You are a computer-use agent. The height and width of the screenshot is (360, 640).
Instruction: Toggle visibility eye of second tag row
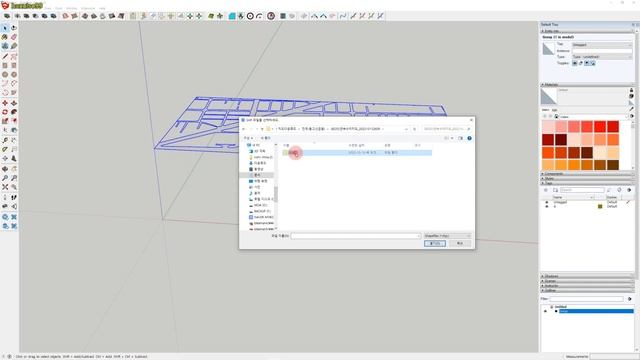[x=547, y=207]
